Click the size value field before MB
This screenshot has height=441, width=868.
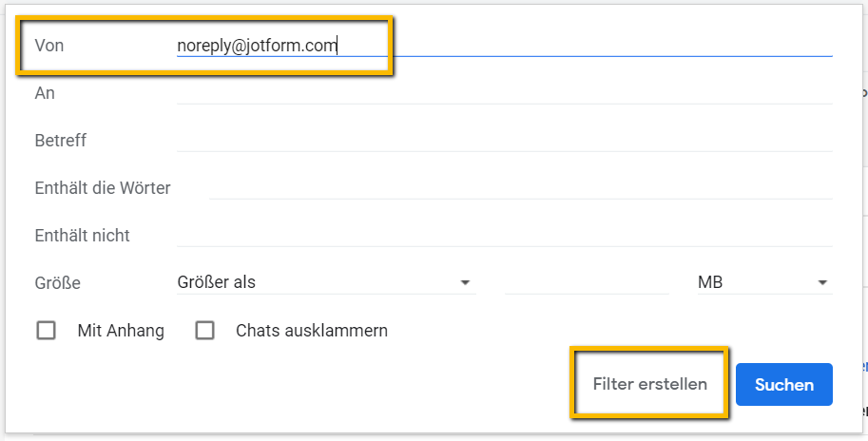point(587,282)
